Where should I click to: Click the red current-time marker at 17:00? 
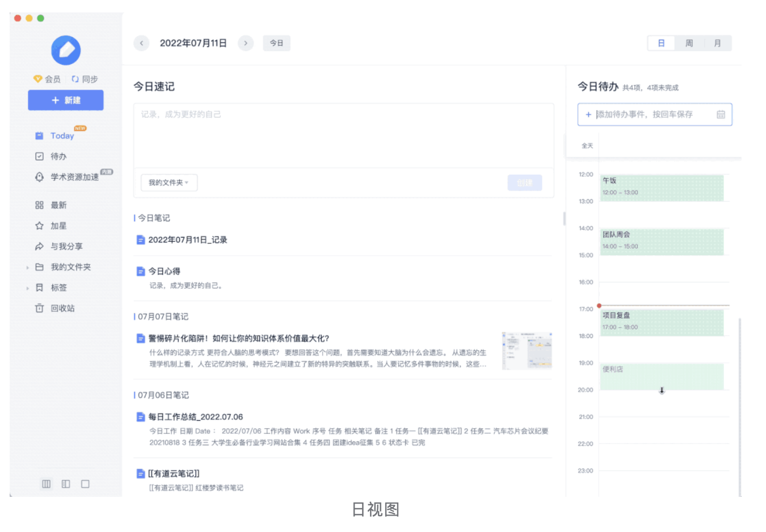point(599,306)
